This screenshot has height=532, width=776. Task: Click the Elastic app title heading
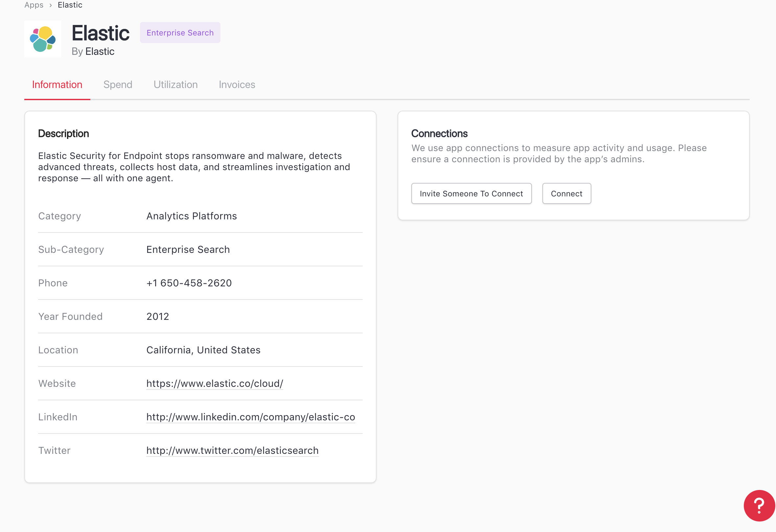click(x=101, y=33)
